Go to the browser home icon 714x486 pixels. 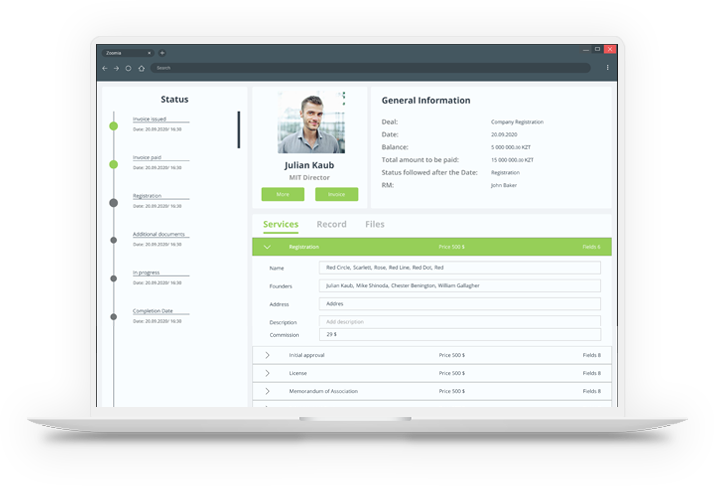141,68
